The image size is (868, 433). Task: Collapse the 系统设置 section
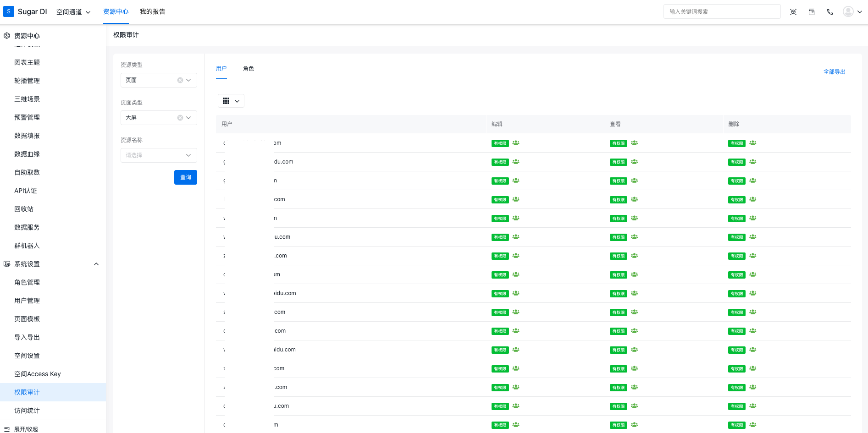pos(96,264)
